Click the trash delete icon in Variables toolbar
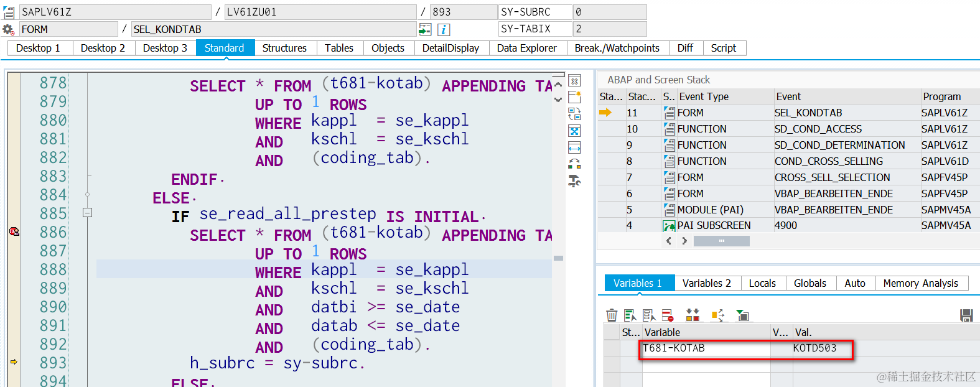The image size is (980, 387). click(612, 315)
